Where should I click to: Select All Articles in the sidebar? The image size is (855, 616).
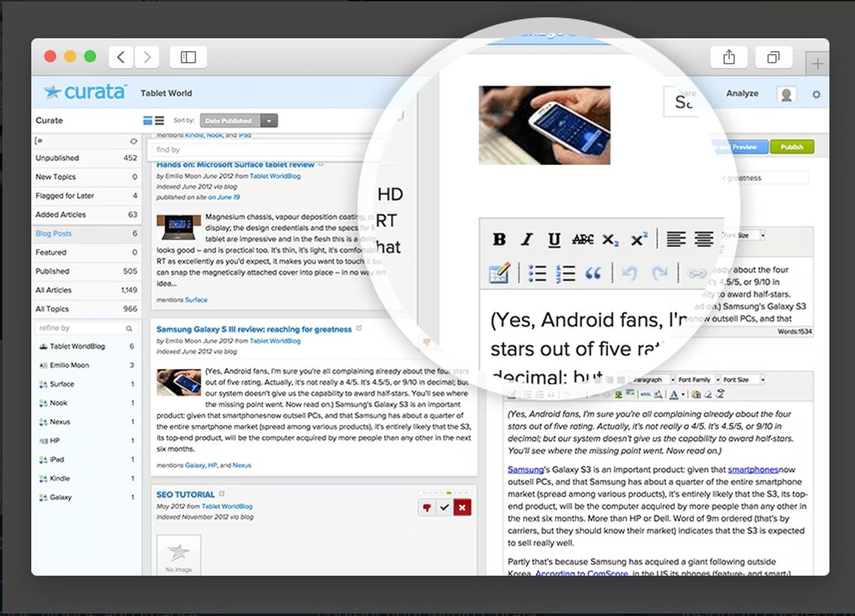click(86, 290)
